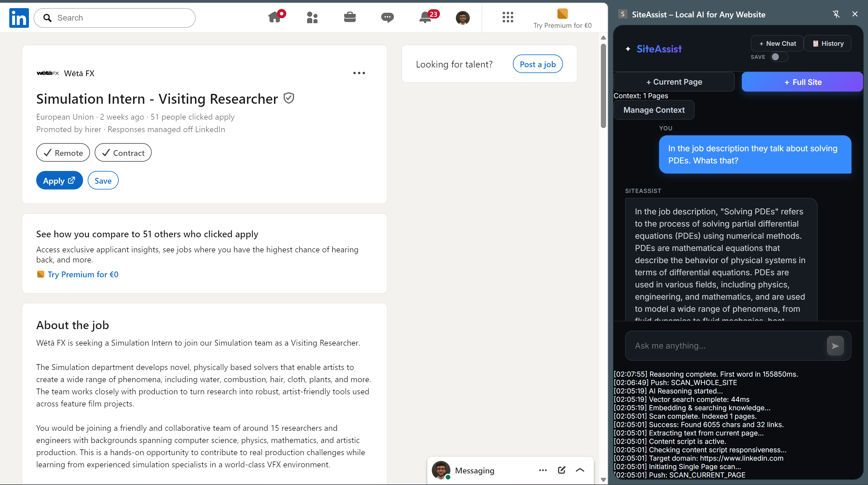Open the profile avatar in the top navigation bar
This screenshot has width=868, height=485.
pyautogui.click(x=463, y=18)
